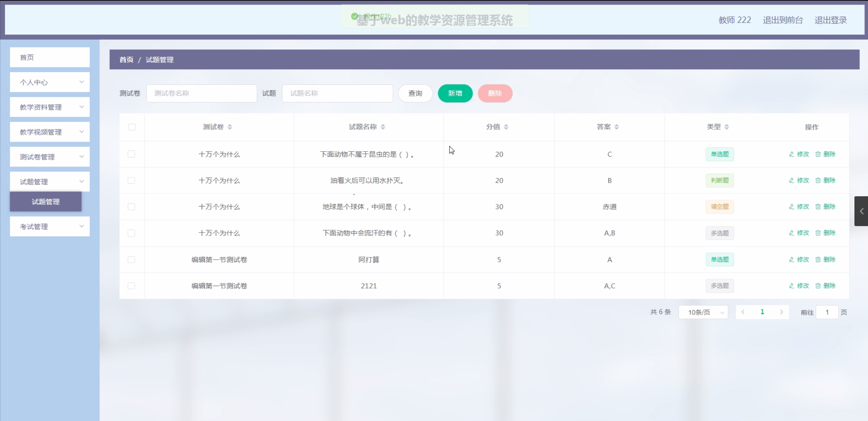Screen dimensions: 868x421
Task: Click 退出登录 link in header
Action: [x=830, y=20]
